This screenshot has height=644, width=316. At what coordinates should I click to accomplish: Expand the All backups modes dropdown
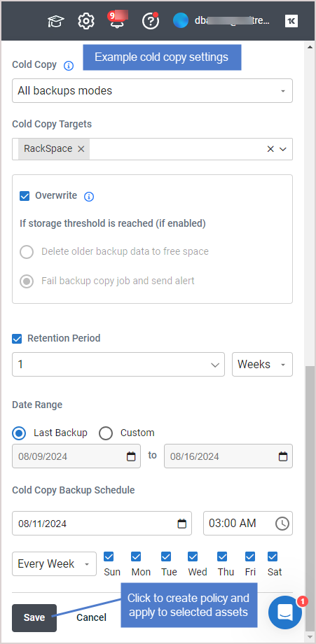(x=152, y=91)
